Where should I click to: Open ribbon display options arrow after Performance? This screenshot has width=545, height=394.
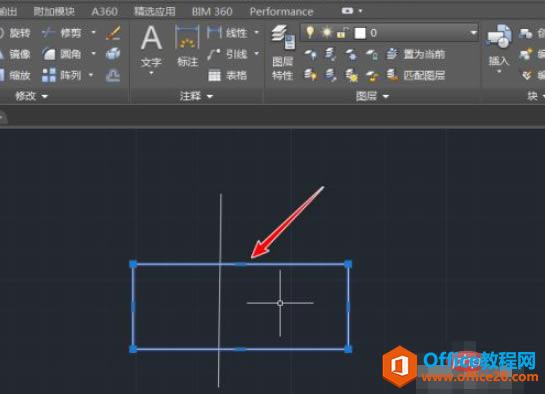[360, 11]
